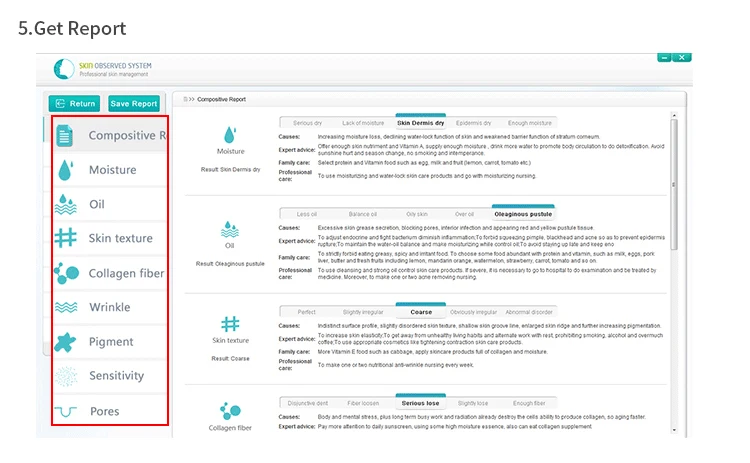The width and height of the screenshot is (750, 463).
Task: Select the Obviously irregular tab
Action: [474, 312]
